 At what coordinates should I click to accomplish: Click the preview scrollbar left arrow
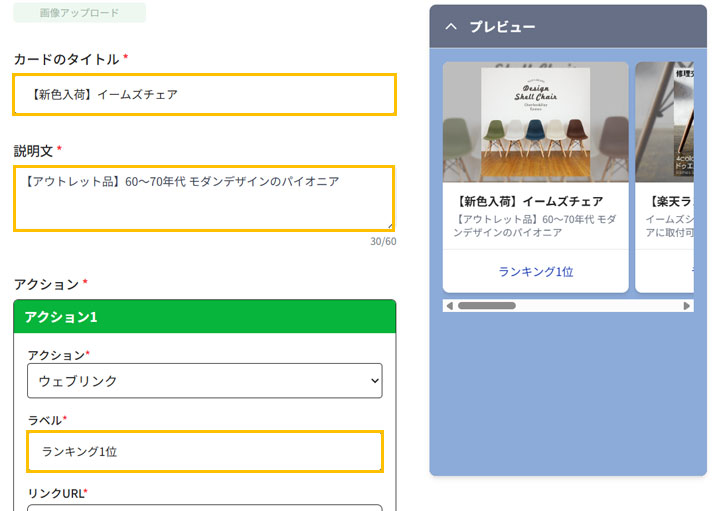[449, 306]
